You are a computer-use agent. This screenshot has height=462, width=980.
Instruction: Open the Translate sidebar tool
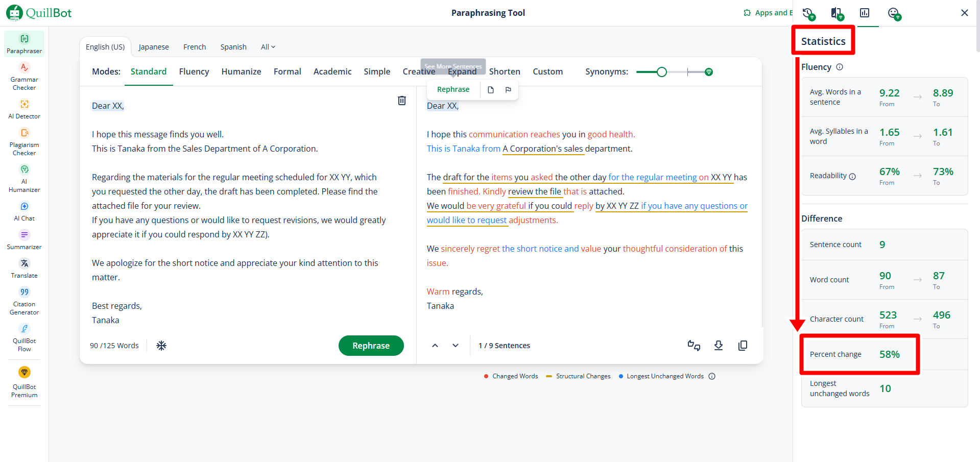point(24,269)
